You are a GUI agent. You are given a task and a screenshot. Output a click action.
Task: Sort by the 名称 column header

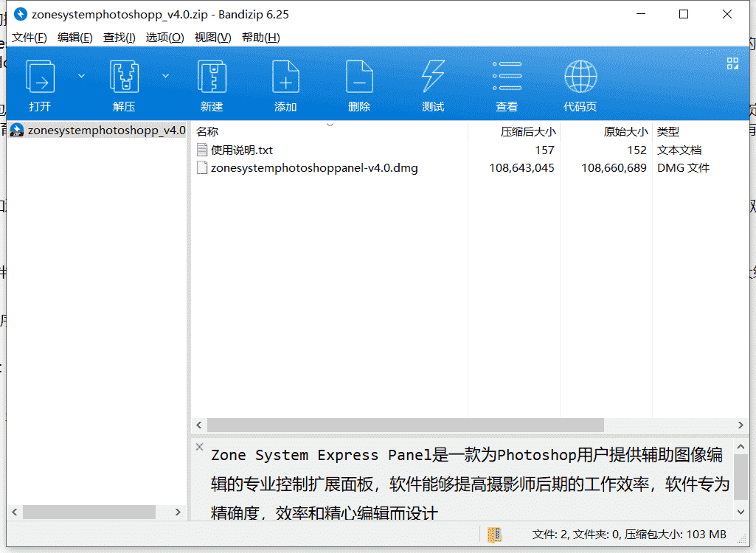[207, 132]
